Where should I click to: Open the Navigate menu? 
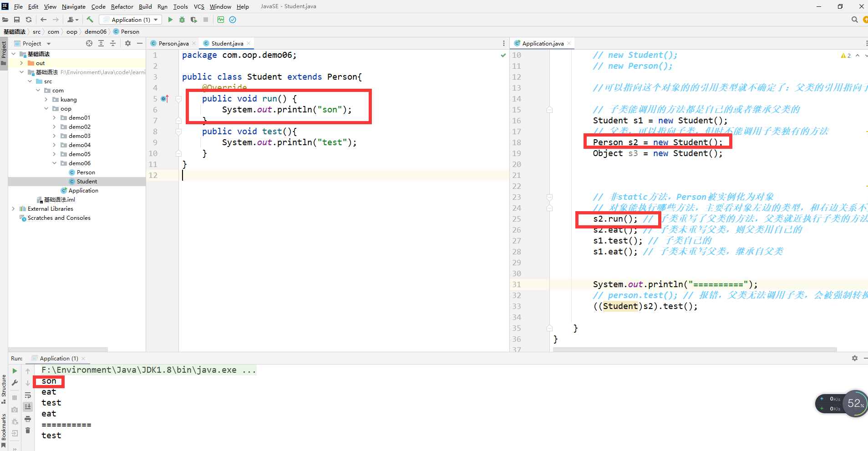click(x=74, y=6)
